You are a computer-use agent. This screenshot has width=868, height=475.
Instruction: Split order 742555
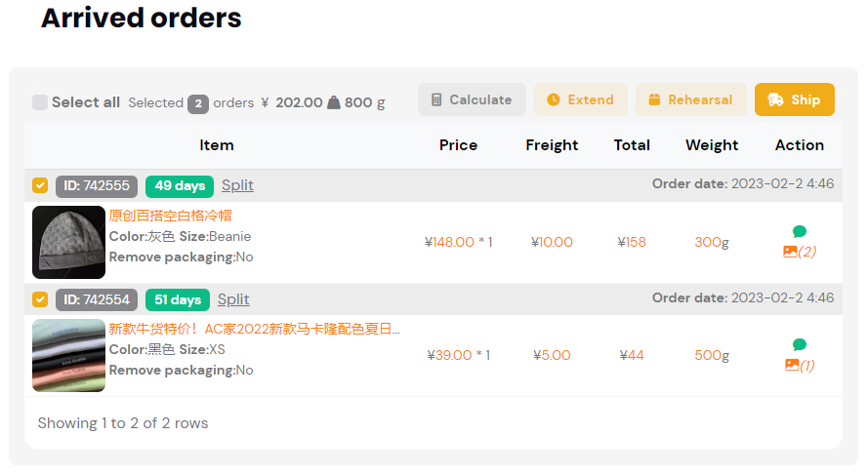point(237,185)
